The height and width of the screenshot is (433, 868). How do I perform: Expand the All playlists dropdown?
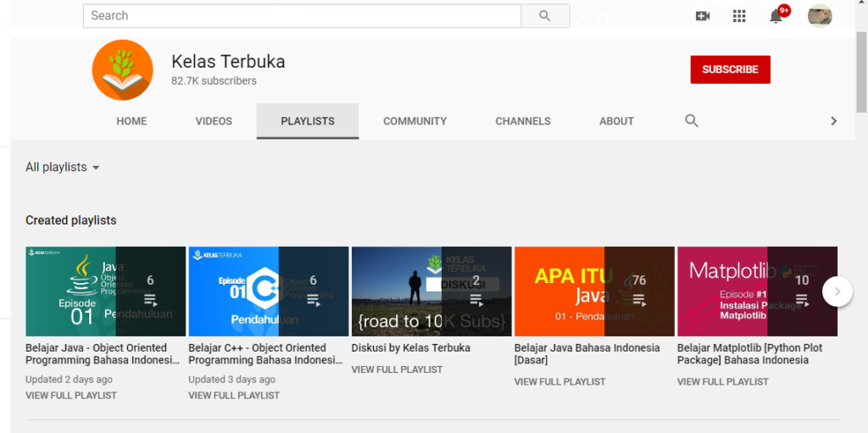(63, 167)
